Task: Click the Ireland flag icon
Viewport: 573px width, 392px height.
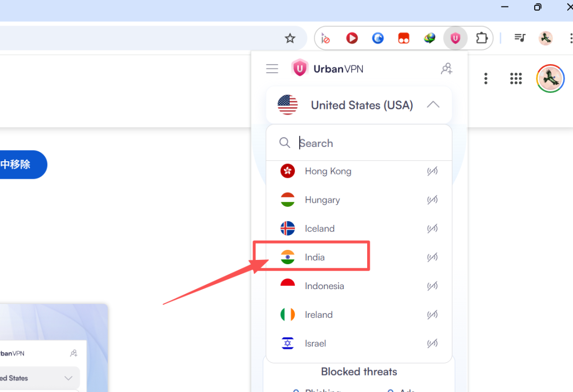Action: pos(288,315)
